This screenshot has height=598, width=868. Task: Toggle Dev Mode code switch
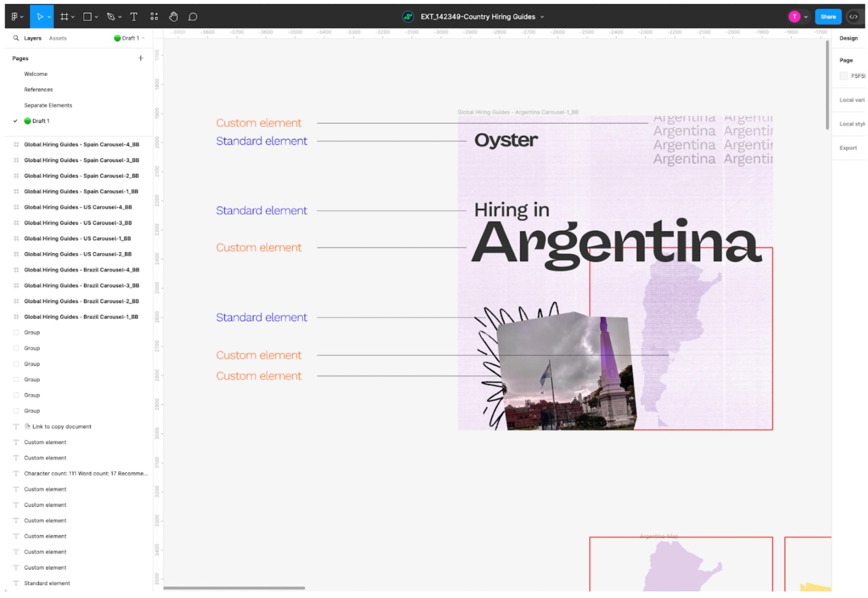853,16
